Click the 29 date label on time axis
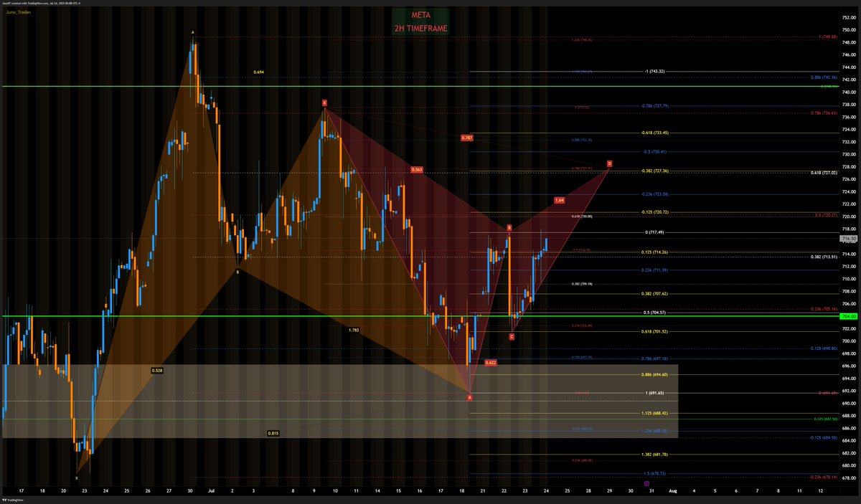 pos(609,491)
